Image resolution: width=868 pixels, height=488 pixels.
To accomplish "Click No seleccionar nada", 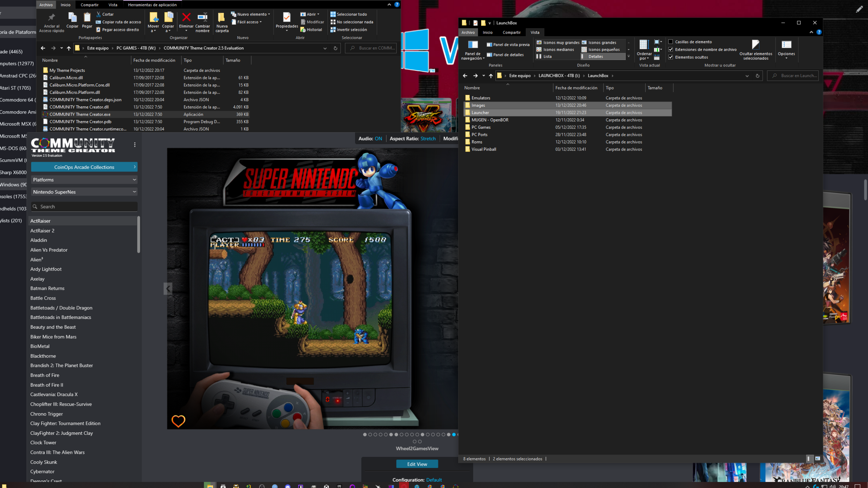I will [x=352, y=22].
